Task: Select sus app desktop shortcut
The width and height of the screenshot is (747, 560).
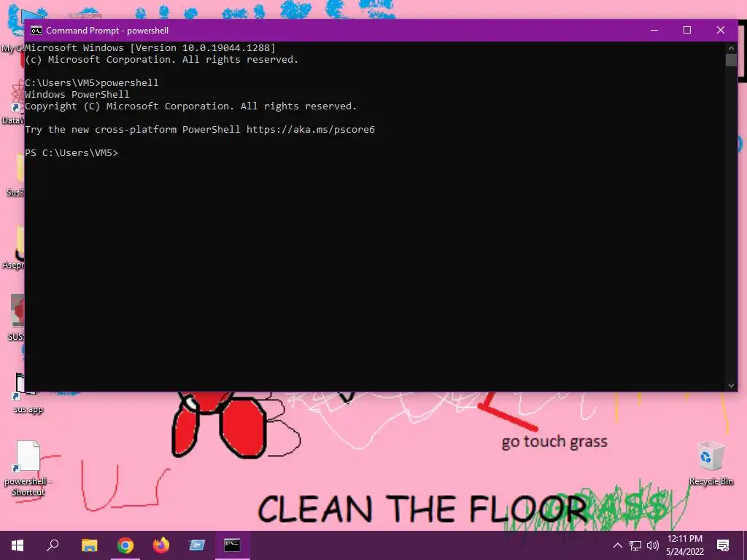Action: coord(28,394)
